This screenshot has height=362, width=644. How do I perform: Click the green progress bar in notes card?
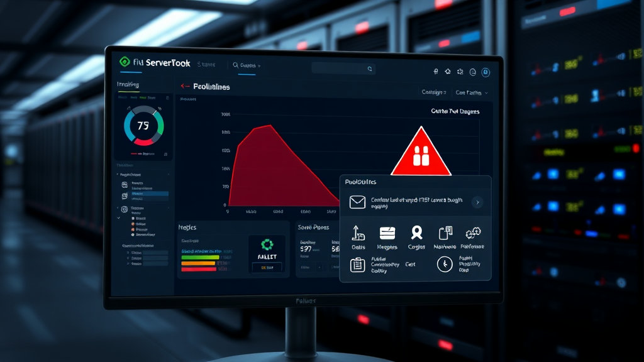coord(201,257)
